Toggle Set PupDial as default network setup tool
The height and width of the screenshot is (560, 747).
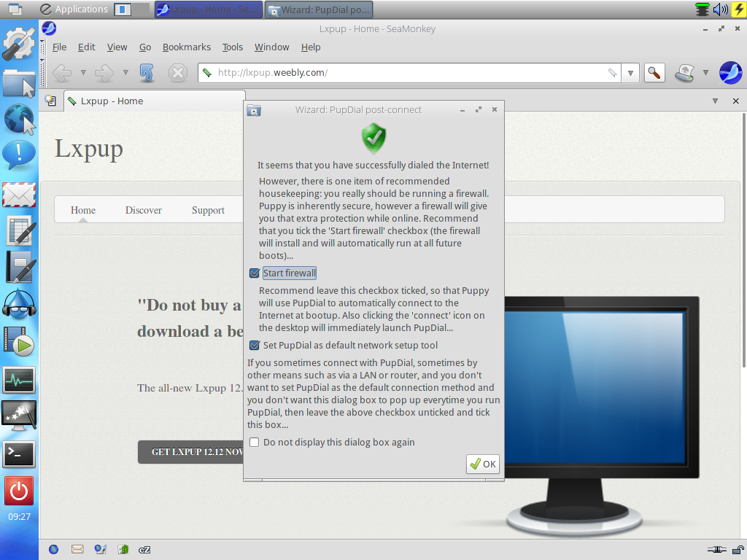(255, 345)
